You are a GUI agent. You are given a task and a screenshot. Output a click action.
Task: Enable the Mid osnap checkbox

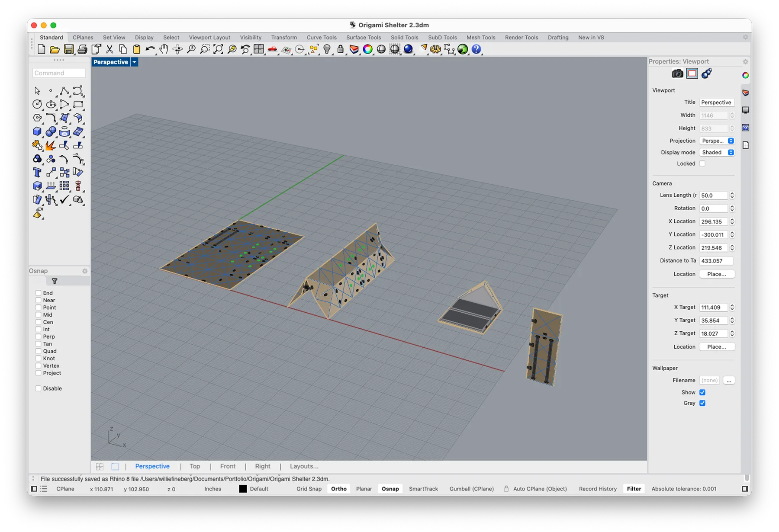39,315
